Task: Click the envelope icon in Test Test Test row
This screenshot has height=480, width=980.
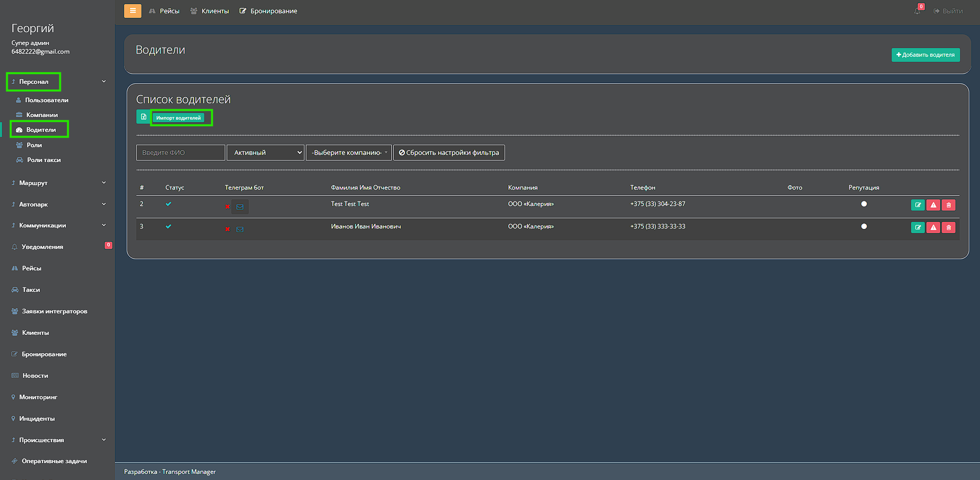Action: [240, 207]
